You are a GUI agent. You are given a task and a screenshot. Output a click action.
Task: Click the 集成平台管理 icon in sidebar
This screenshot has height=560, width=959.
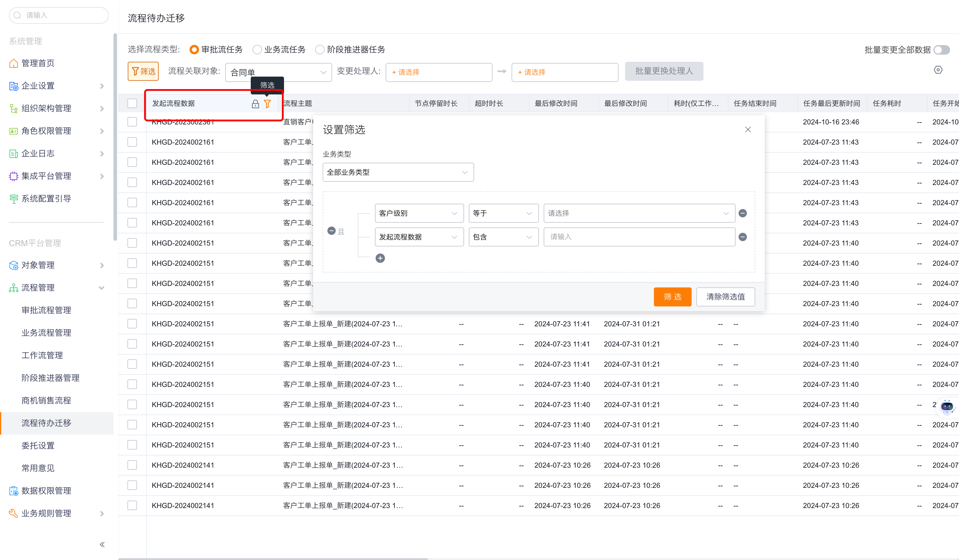coord(13,176)
